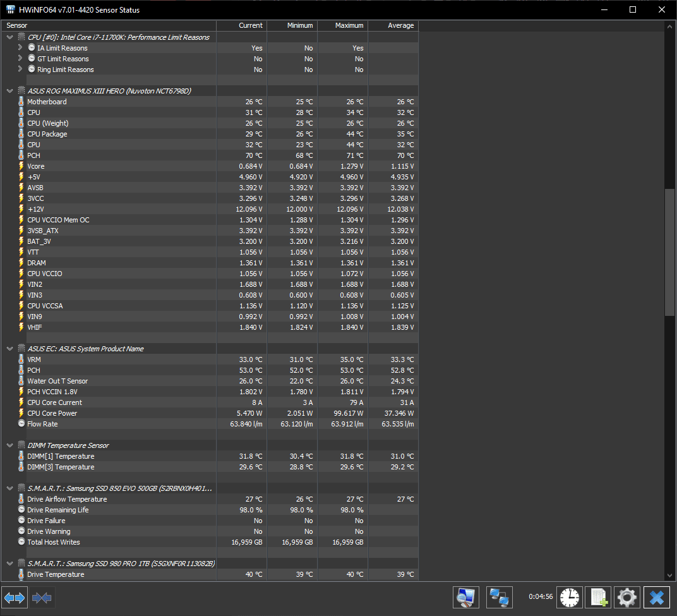Click the lightning icon beside CPU Core Power
This screenshot has height=616, width=677.
21,413
